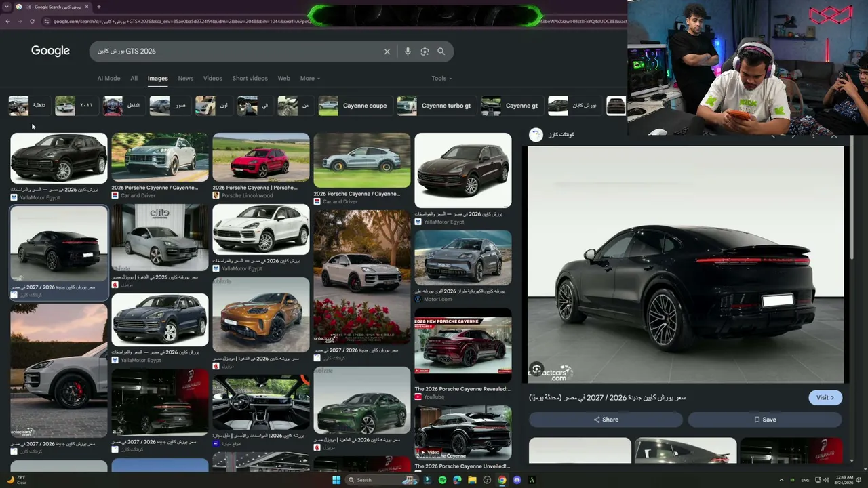Show hidden system tray icons
Image resolution: width=868 pixels, height=488 pixels.
click(781, 480)
